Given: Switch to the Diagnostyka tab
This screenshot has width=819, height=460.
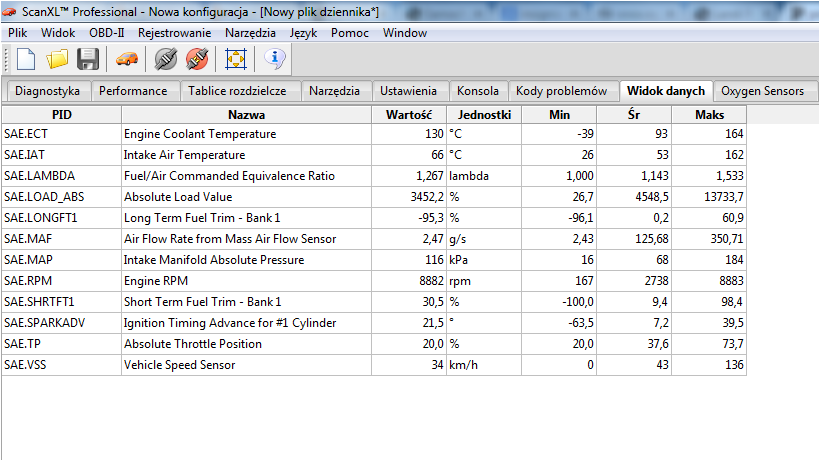Looking at the screenshot, I should [48, 91].
